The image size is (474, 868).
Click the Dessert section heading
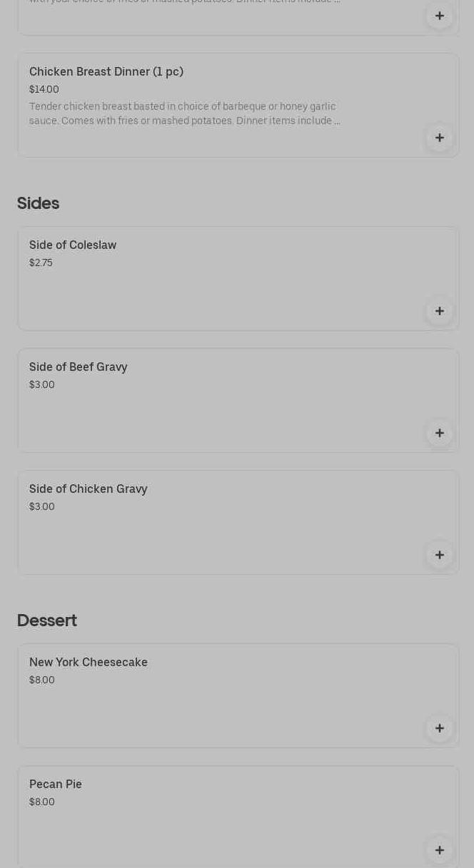(x=47, y=621)
